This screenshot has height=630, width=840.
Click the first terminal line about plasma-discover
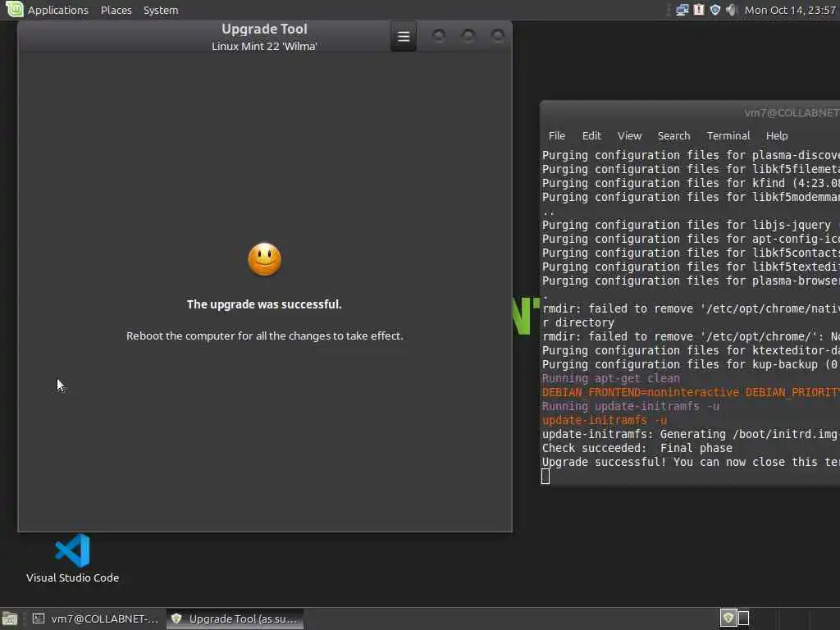click(x=691, y=155)
